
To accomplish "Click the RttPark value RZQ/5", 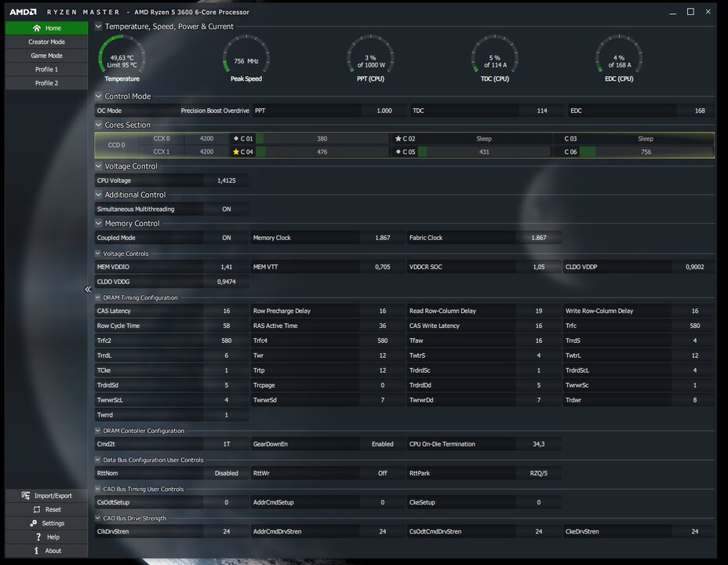I will [x=539, y=473].
